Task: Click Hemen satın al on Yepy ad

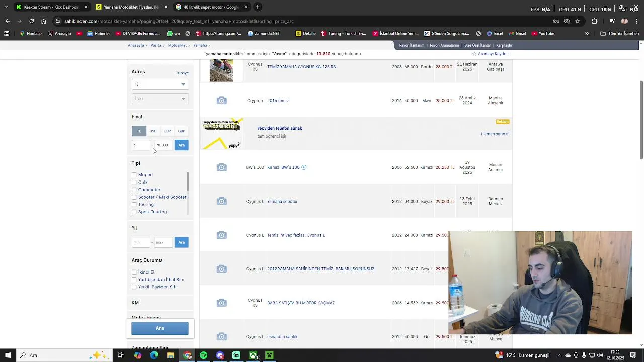Action: [495, 134]
